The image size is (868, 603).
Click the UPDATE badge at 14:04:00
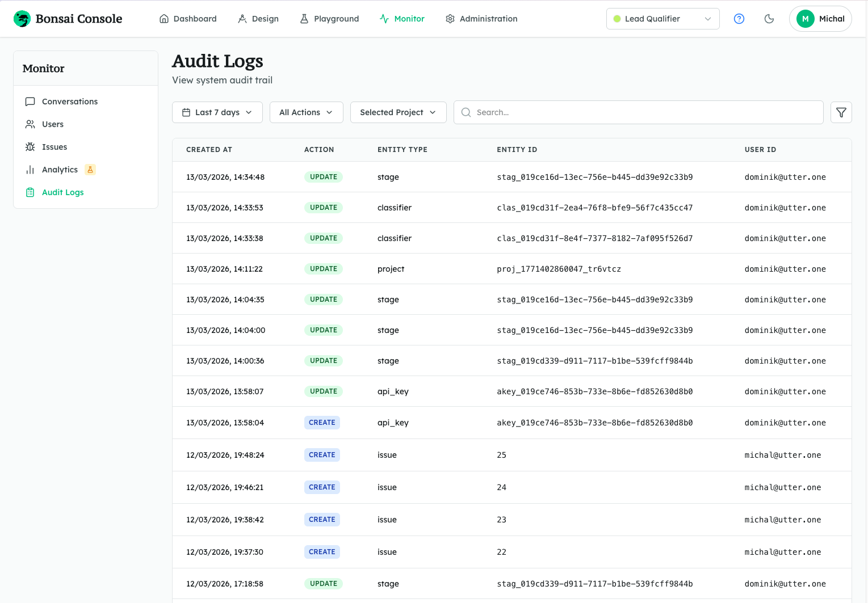(324, 330)
